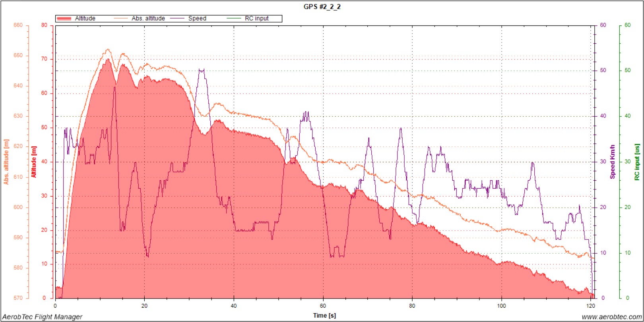Click the red Altitude [m] axis title
644x322 pixels.
[34, 162]
